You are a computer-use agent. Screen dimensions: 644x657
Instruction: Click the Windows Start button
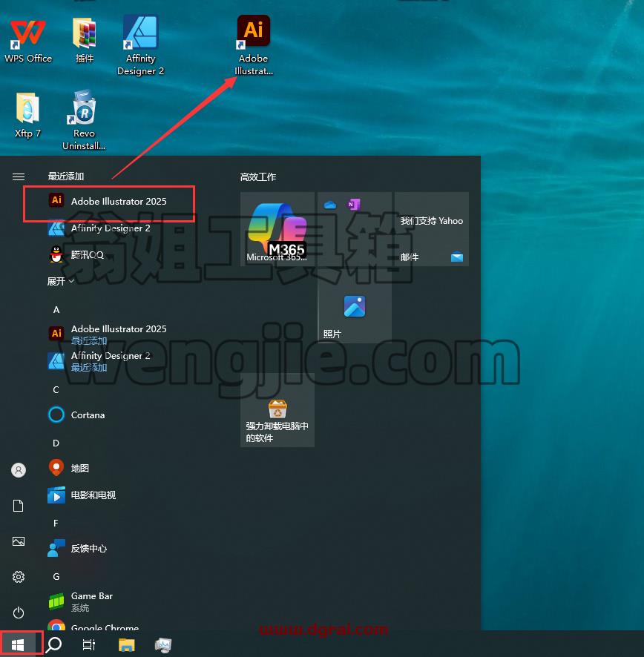coord(18,644)
